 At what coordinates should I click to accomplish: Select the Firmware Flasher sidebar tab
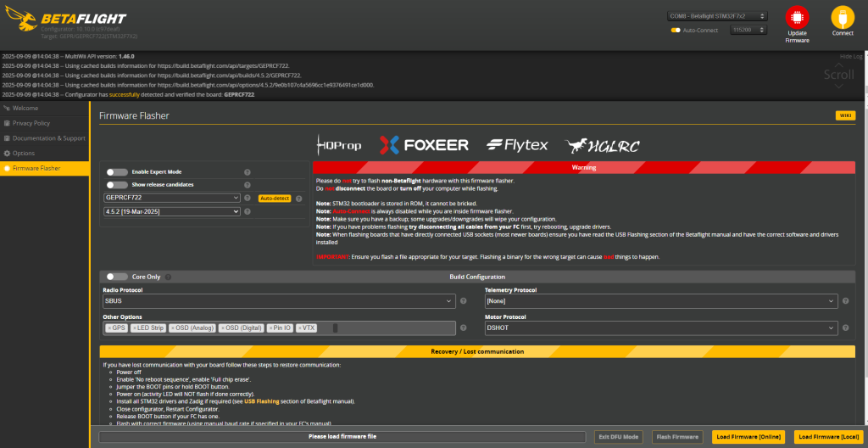[x=44, y=168]
